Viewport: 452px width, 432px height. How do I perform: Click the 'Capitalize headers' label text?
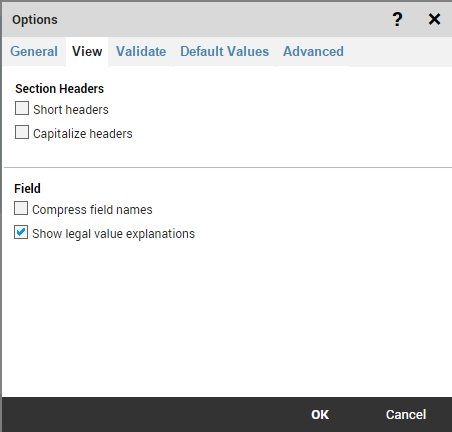tap(83, 134)
